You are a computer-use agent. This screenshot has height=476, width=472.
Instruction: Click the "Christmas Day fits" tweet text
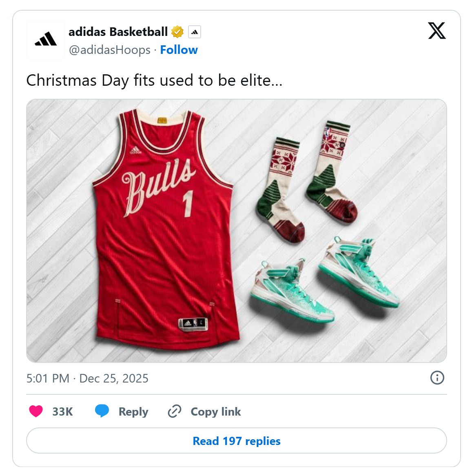click(154, 80)
